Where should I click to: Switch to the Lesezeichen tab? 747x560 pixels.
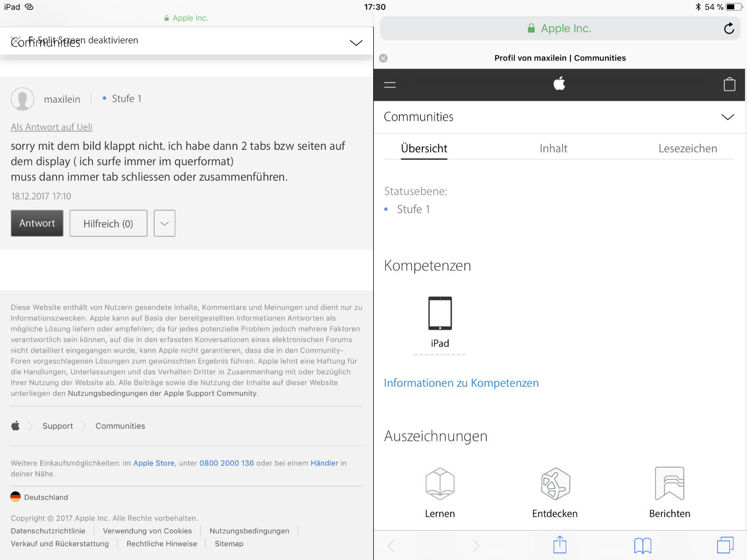coord(688,149)
